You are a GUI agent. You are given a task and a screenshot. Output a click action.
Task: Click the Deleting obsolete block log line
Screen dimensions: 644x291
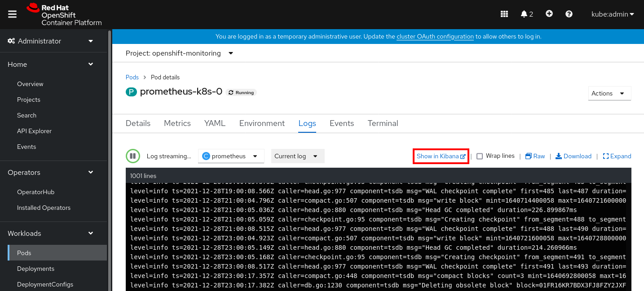click(x=378, y=285)
